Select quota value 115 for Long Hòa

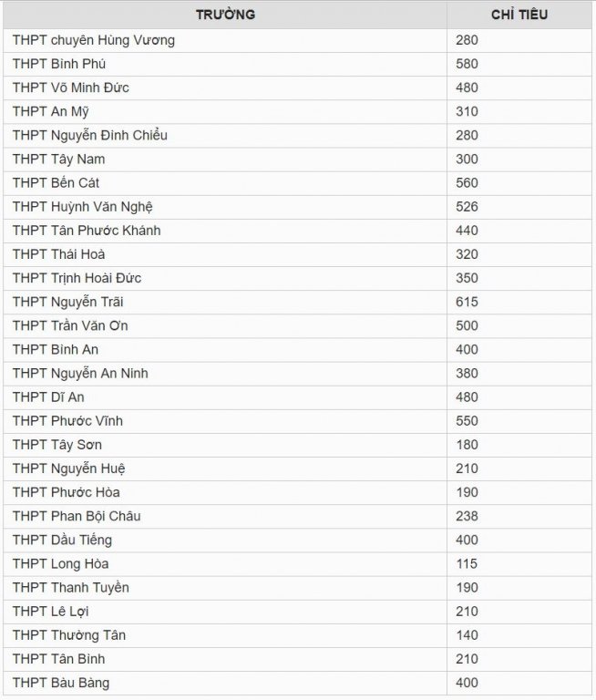pyautogui.click(x=467, y=564)
